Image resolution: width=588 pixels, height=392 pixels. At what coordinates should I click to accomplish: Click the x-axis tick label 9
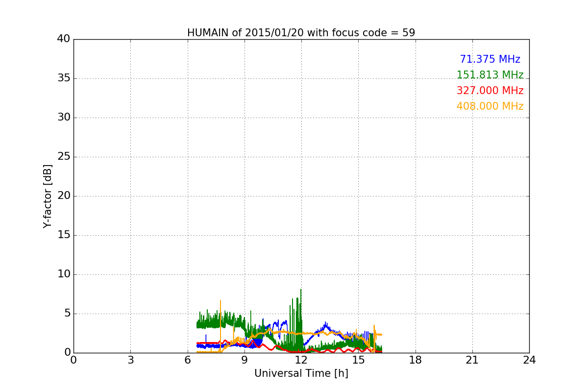pos(245,360)
